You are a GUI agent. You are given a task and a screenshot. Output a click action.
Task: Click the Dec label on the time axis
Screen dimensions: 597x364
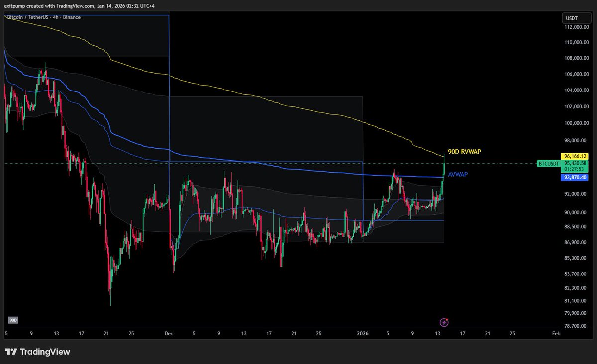(x=169, y=334)
